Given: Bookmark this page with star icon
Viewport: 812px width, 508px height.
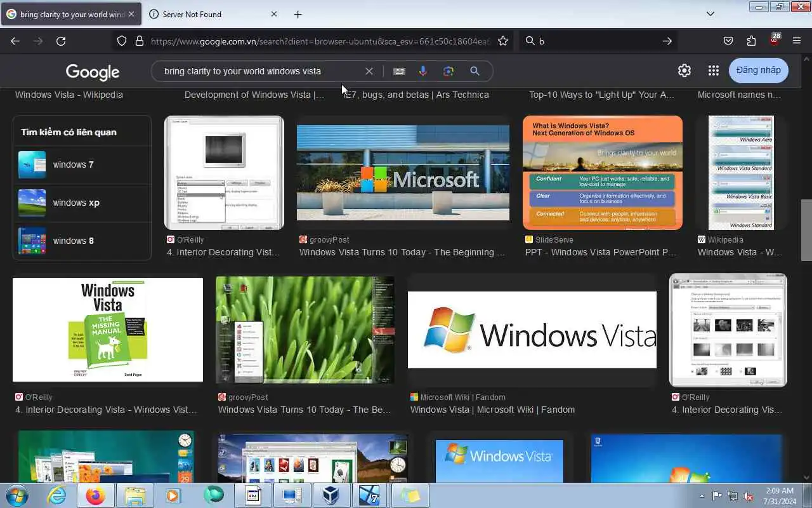Looking at the screenshot, I should tap(503, 41).
